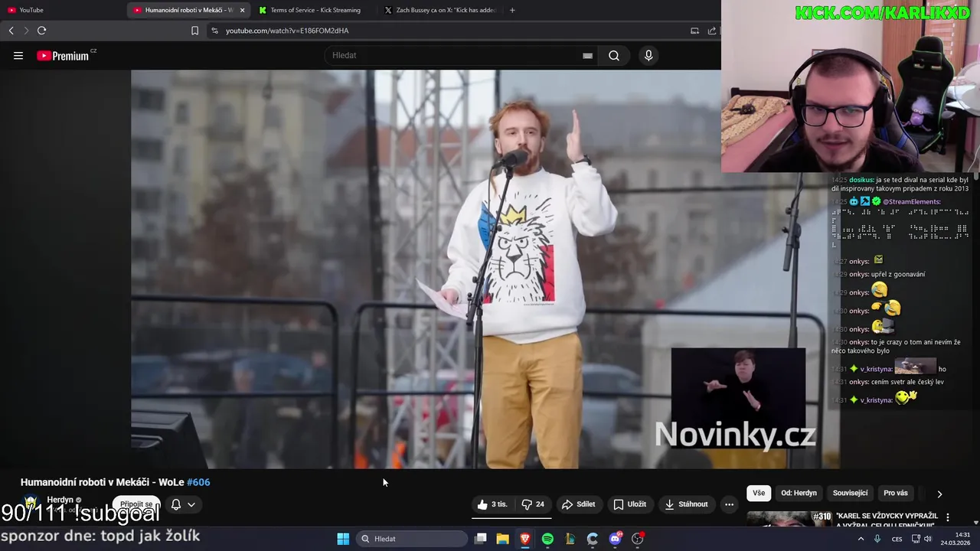Reload the current page
Image resolution: width=980 pixels, height=551 pixels.
pos(41,31)
